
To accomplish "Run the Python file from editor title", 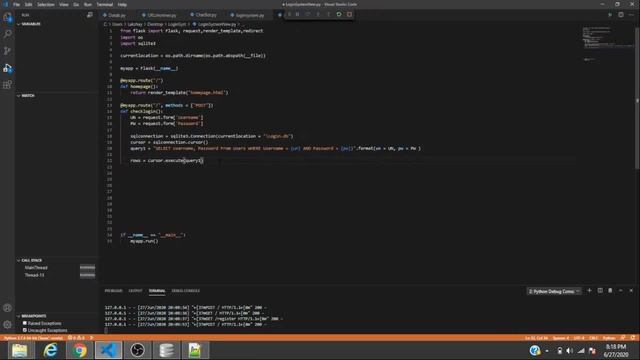I will (x=610, y=15).
